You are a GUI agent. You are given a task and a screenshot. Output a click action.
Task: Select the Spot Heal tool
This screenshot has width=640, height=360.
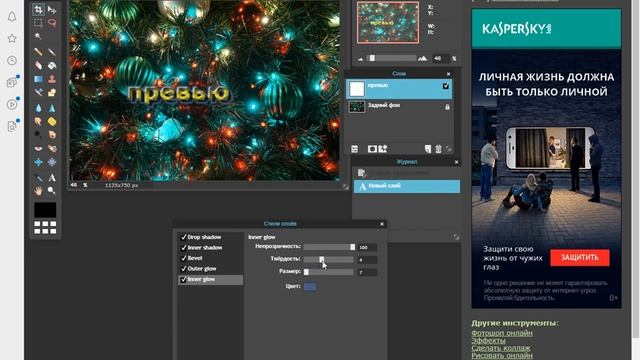(x=52, y=149)
